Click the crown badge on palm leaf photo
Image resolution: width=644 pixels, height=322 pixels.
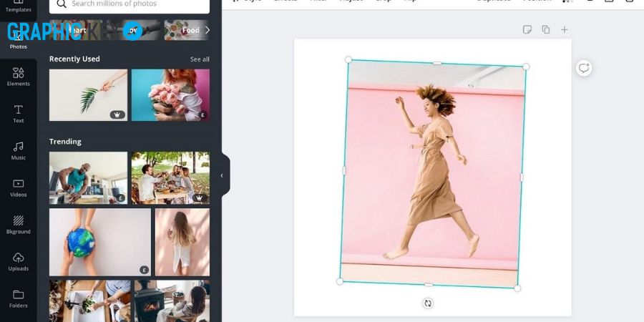point(117,114)
